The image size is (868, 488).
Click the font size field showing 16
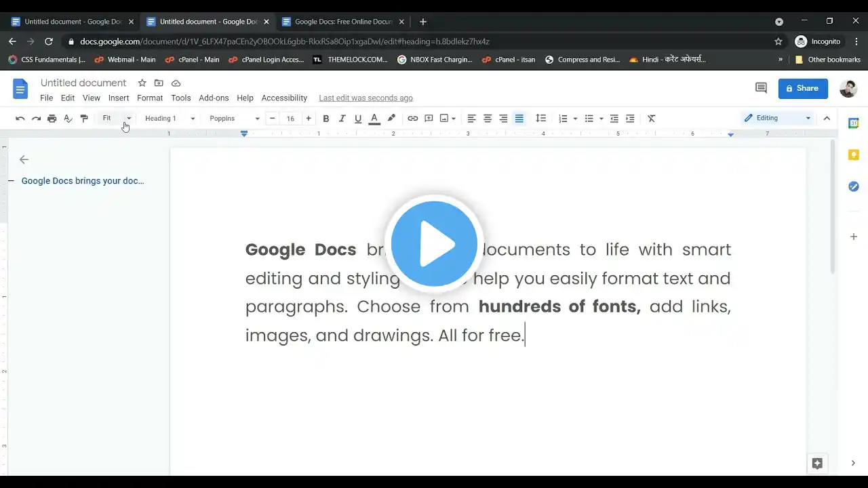click(290, 119)
